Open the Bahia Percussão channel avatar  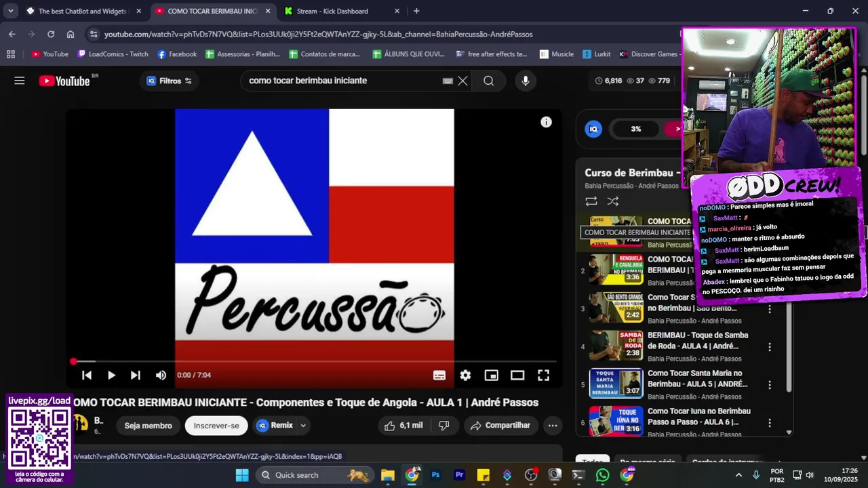click(81, 424)
